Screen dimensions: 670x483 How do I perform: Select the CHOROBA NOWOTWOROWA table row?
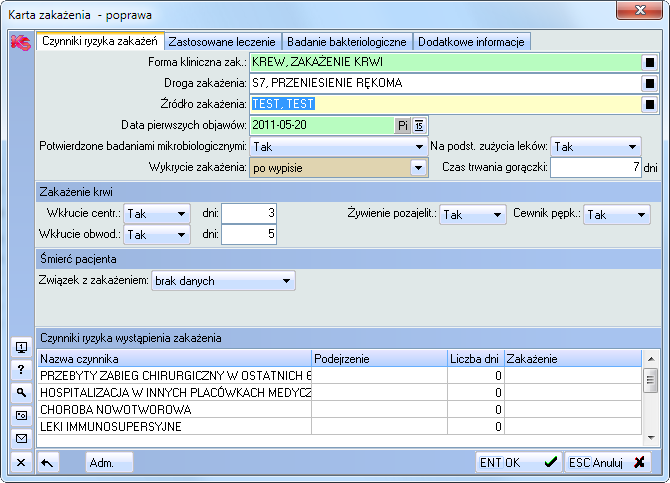point(175,410)
